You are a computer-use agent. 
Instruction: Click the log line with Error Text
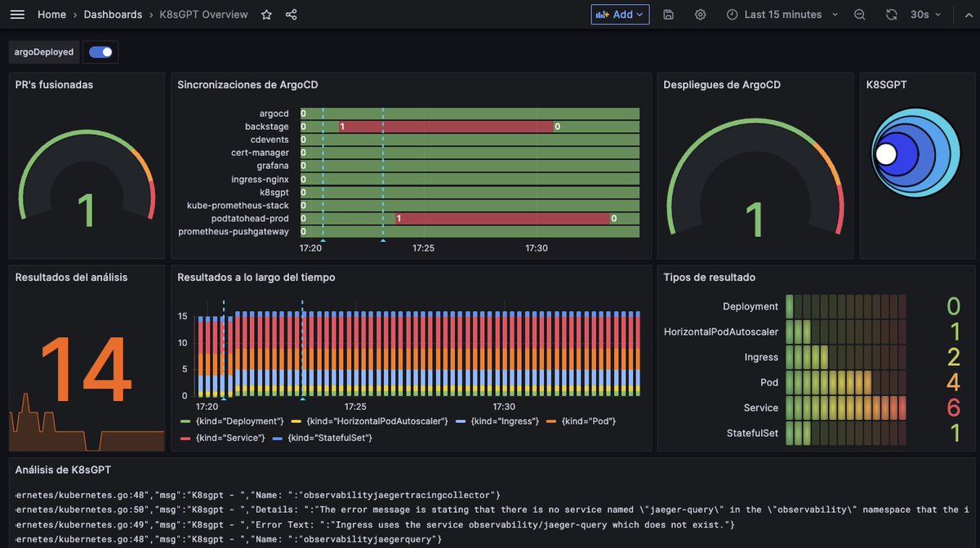coord(376,524)
